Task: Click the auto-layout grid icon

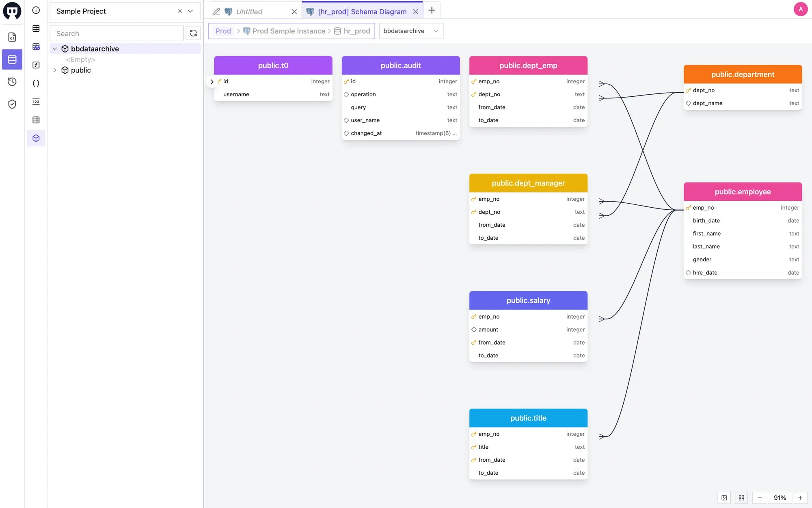Action: click(x=741, y=498)
